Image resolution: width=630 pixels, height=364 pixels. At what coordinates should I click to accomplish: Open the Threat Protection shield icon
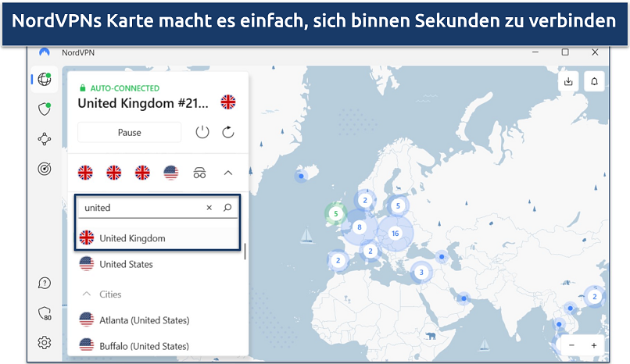(45, 109)
